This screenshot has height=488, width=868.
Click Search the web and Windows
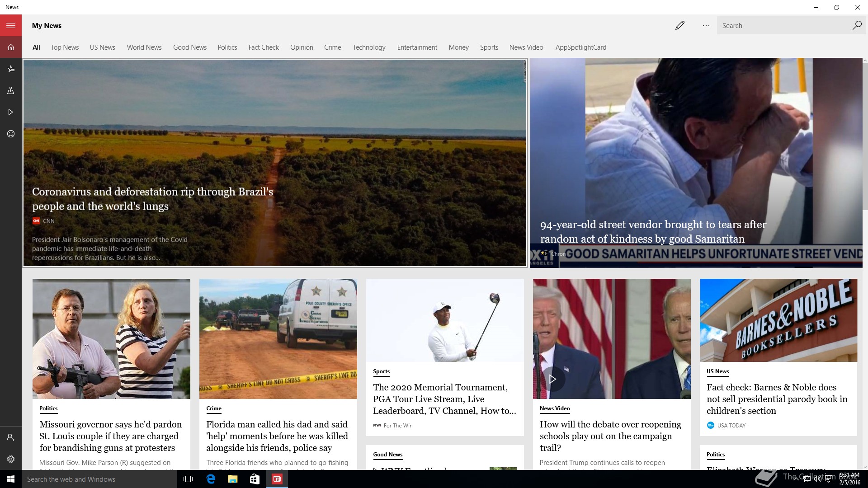pyautogui.click(x=99, y=479)
